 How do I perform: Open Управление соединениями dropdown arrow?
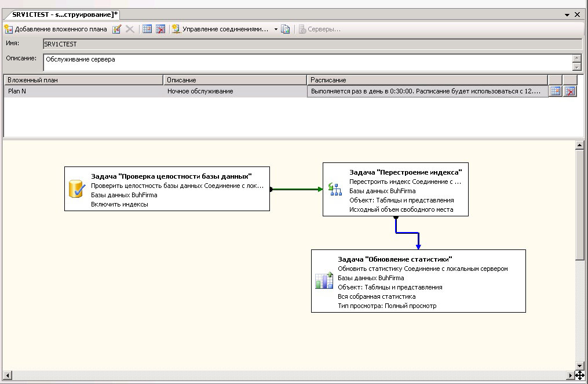[276, 29]
